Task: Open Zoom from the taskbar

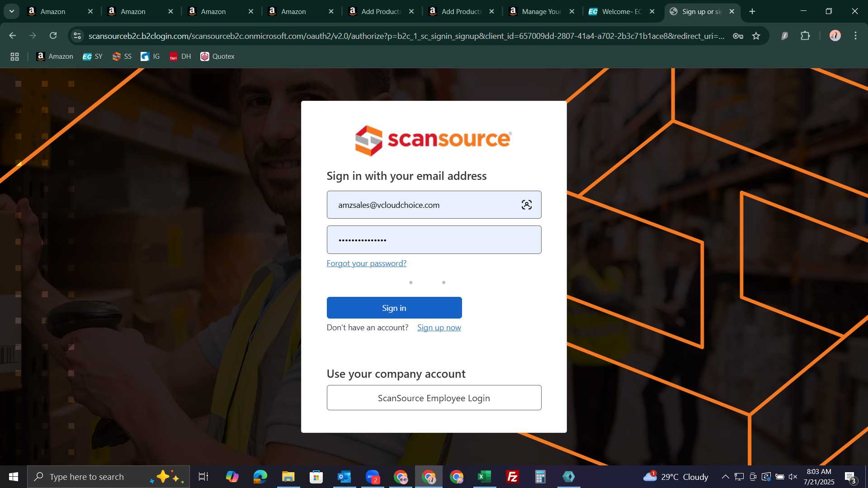Action: tap(373, 477)
